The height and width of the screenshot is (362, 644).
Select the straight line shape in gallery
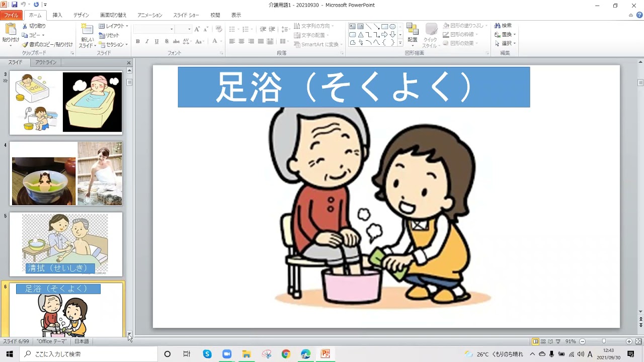click(368, 27)
